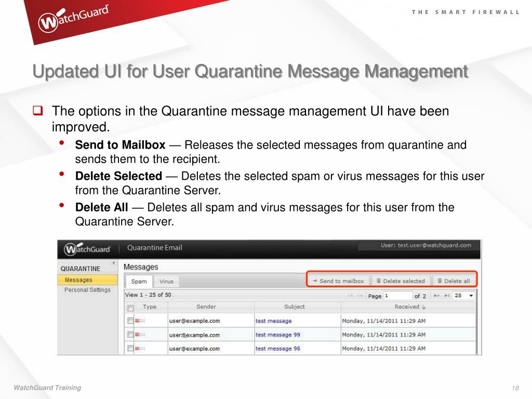Image resolution: width=532 pixels, height=399 pixels.
Task: Open the 'test message' subject link
Action: point(273,321)
